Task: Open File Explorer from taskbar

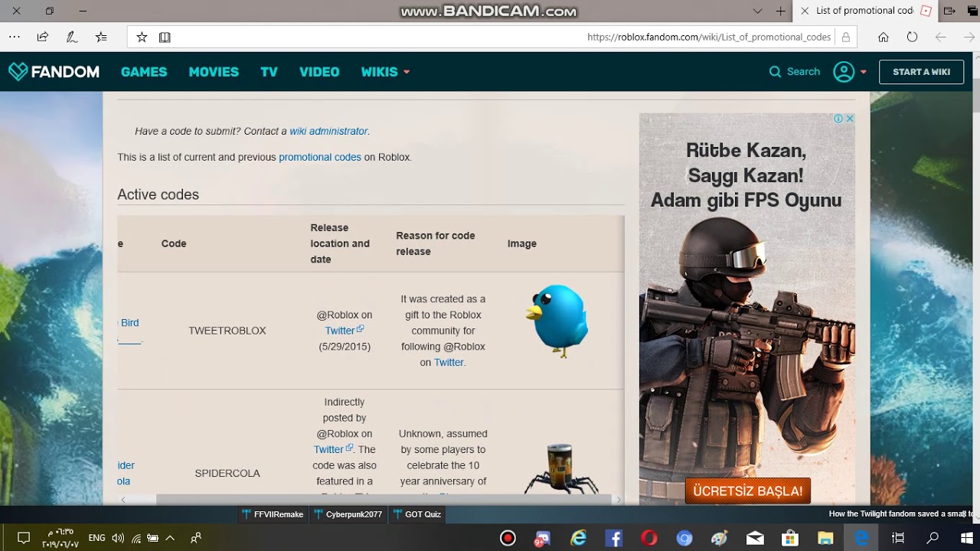Action: tap(825, 538)
